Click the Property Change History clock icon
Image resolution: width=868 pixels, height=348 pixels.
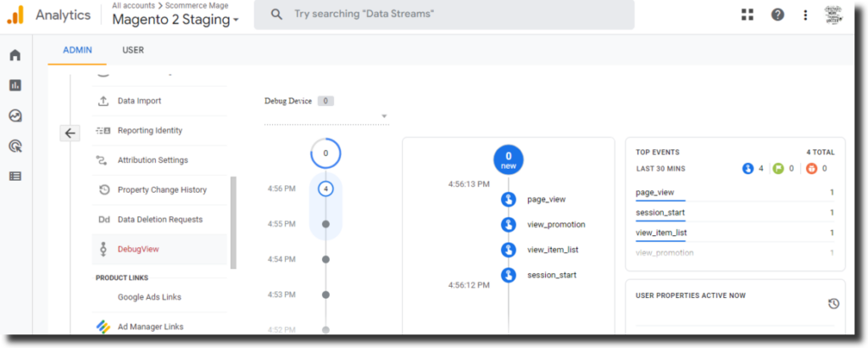tap(103, 190)
